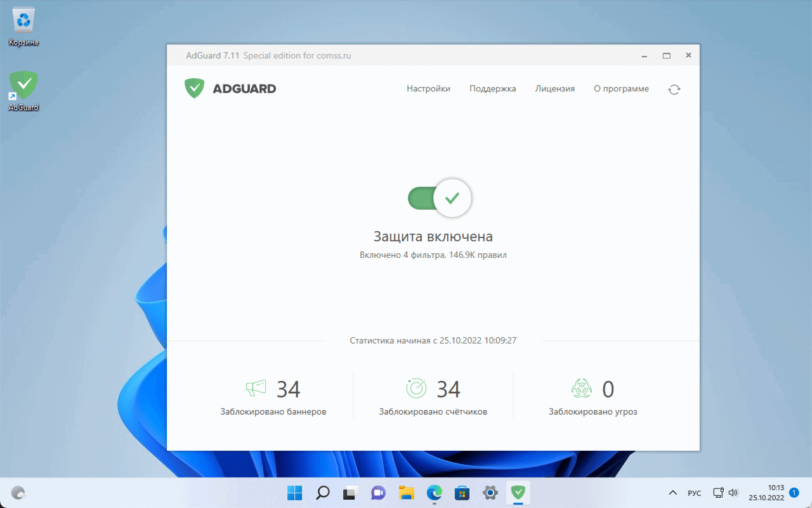The image size is (812, 508).
Task: Click the filters and rules count text
Action: (x=433, y=255)
